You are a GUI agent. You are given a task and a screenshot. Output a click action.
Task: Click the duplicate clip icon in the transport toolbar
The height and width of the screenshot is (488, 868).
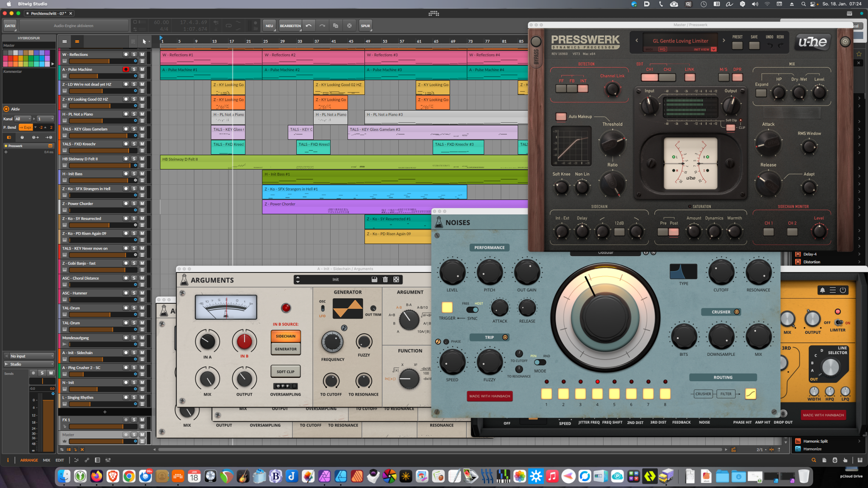(335, 25)
